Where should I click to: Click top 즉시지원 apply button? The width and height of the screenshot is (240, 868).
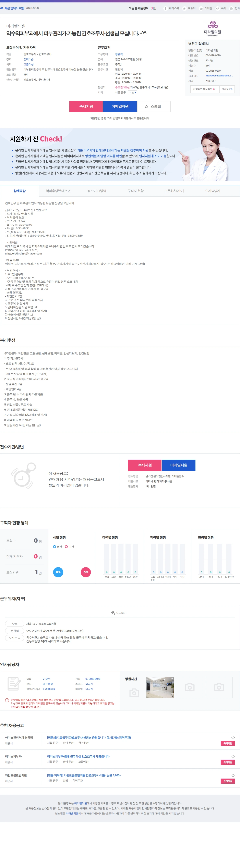pos(86,107)
